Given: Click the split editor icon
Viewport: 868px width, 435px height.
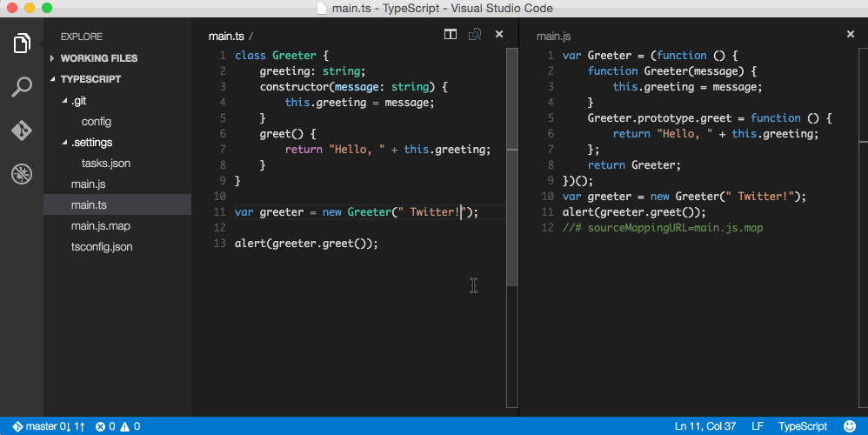Looking at the screenshot, I should coord(451,35).
